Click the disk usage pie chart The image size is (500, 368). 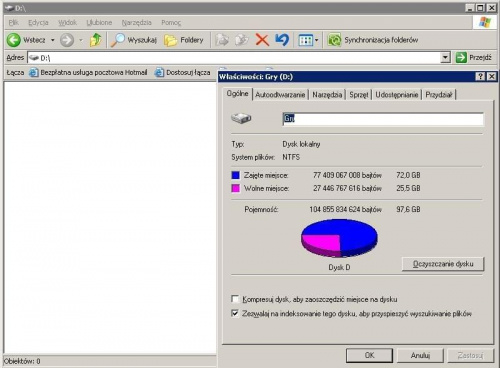tap(339, 238)
